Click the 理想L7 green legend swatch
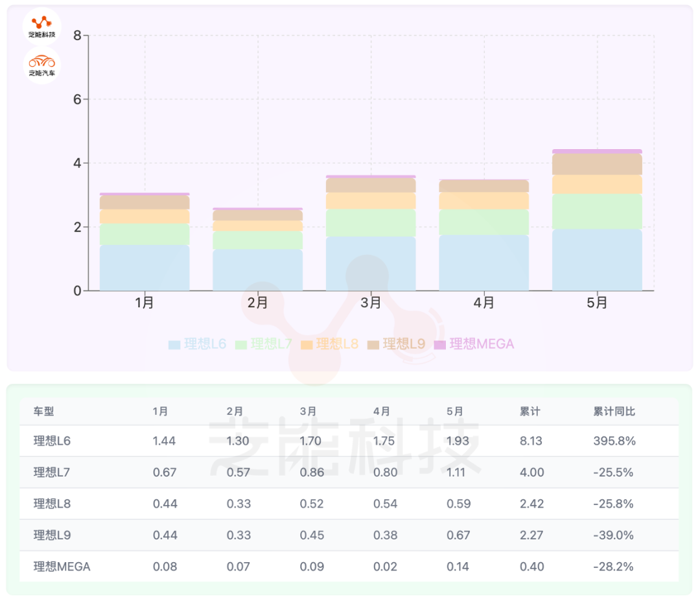This screenshot has width=700, height=601. (241, 345)
